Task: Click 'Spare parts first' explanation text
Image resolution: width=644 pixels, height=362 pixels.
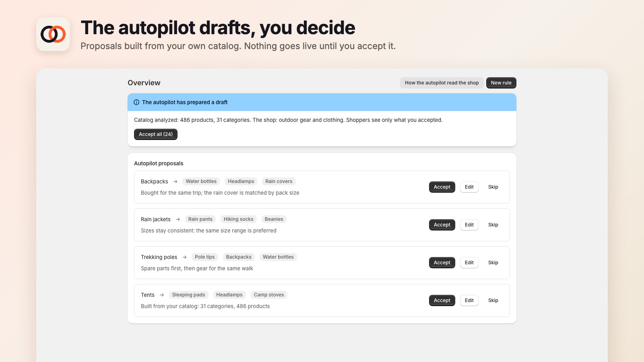Action: click(197, 268)
